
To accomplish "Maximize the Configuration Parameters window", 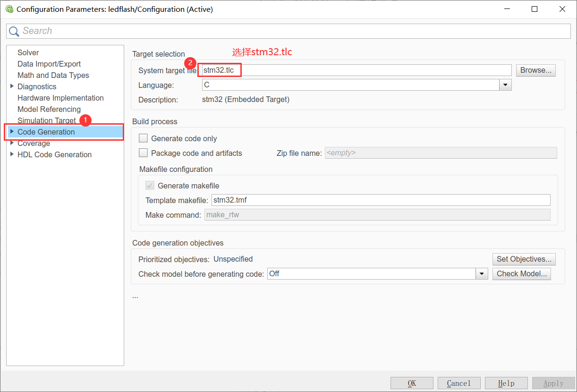I will click(535, 9).
